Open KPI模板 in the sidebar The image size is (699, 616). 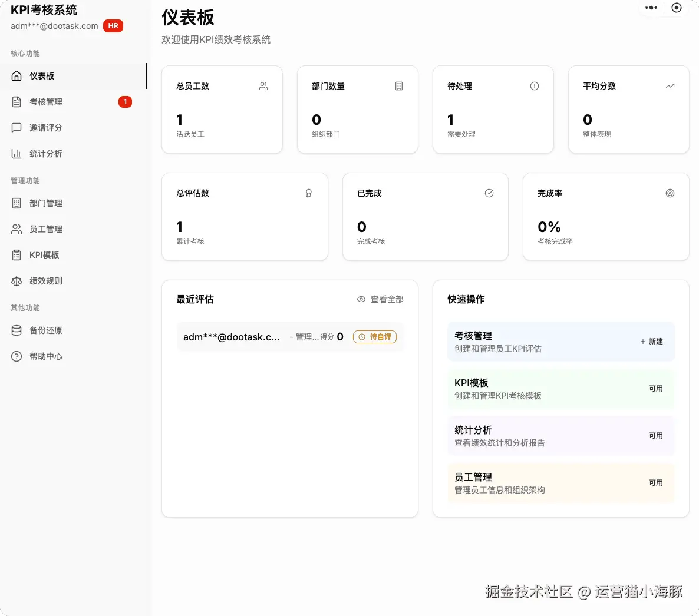(73, 255)
